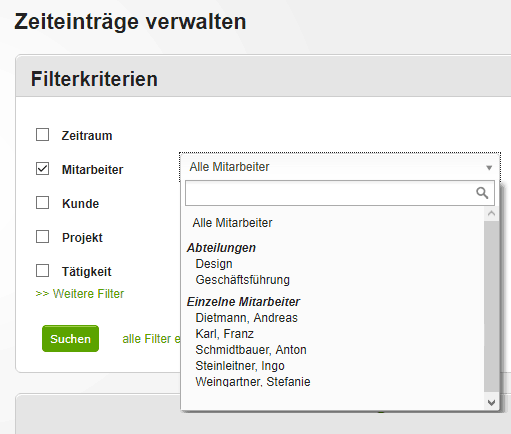Select employee Karl, Franz

tap(225, 334)
